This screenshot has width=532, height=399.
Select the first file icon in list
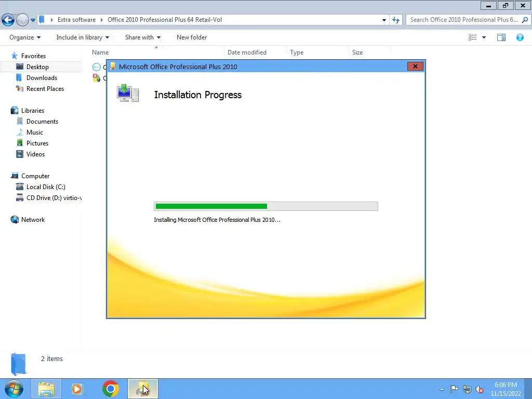(97, 67)
